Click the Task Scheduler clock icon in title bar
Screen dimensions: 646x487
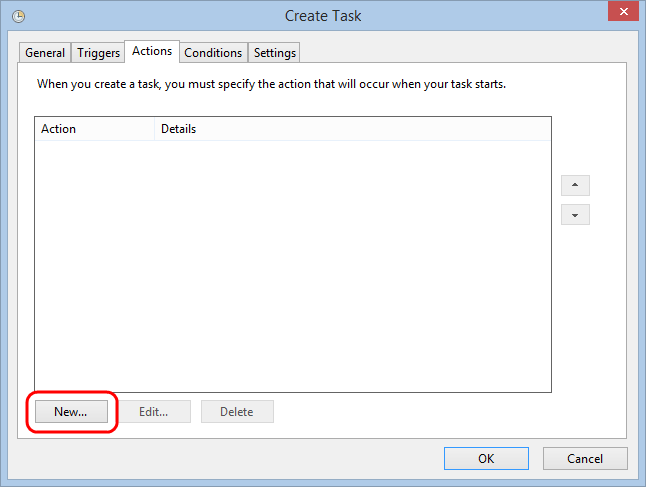pyautogui.click(x=18, y=16)
